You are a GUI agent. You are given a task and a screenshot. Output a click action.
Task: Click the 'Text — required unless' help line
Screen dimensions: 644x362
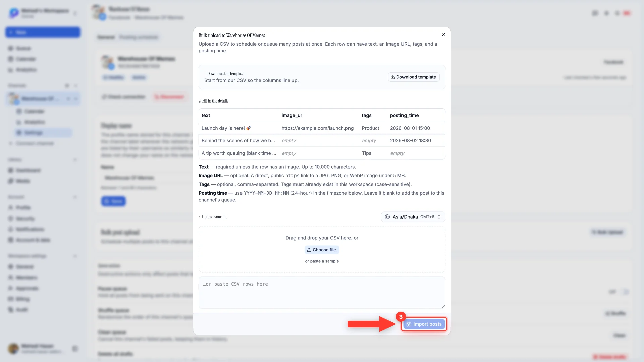pos(277,167)
